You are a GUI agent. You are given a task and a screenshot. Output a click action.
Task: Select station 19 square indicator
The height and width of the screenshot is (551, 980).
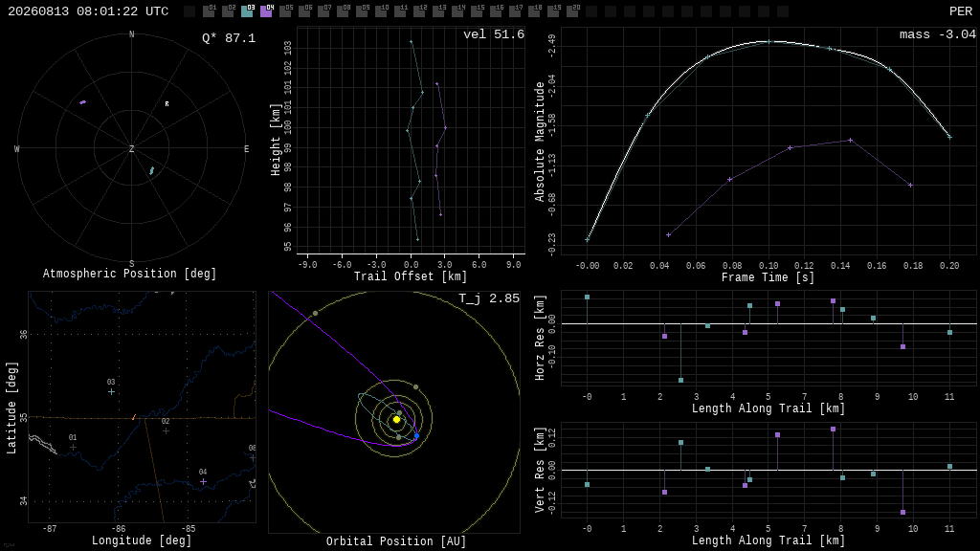553,11
